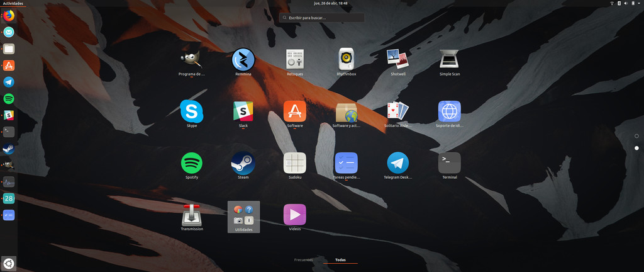Open the Retoques tweaks app

(295, 60)
